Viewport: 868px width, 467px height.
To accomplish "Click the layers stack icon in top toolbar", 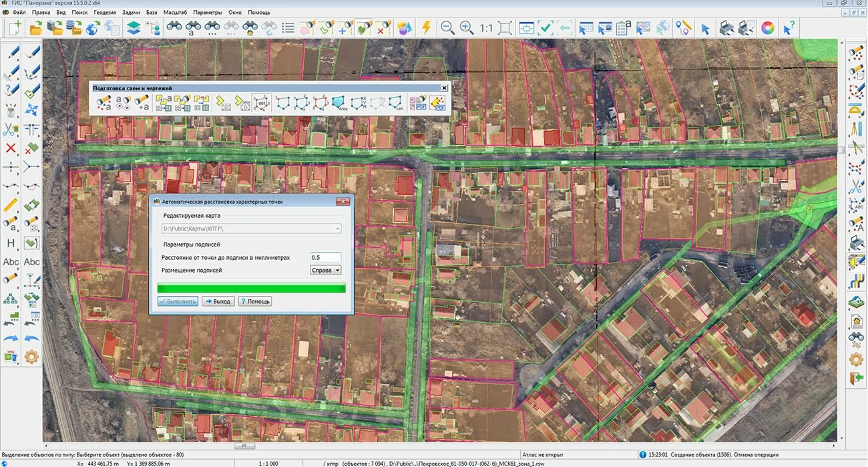I will pos(133,28).
